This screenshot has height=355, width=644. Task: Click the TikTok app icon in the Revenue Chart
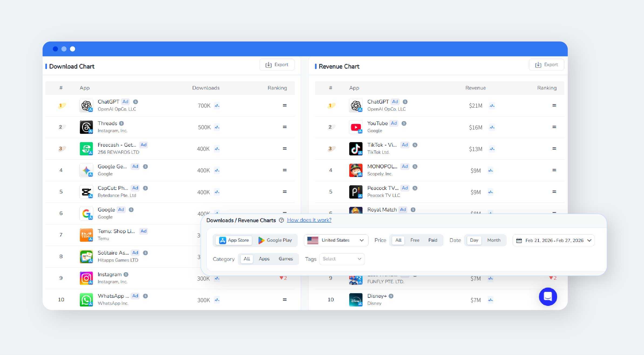355,149
